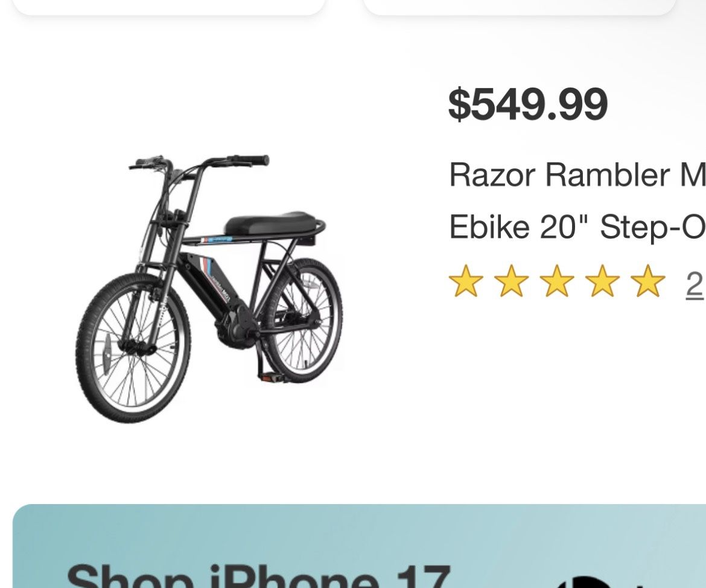Select the third rating star

point(557,281)
